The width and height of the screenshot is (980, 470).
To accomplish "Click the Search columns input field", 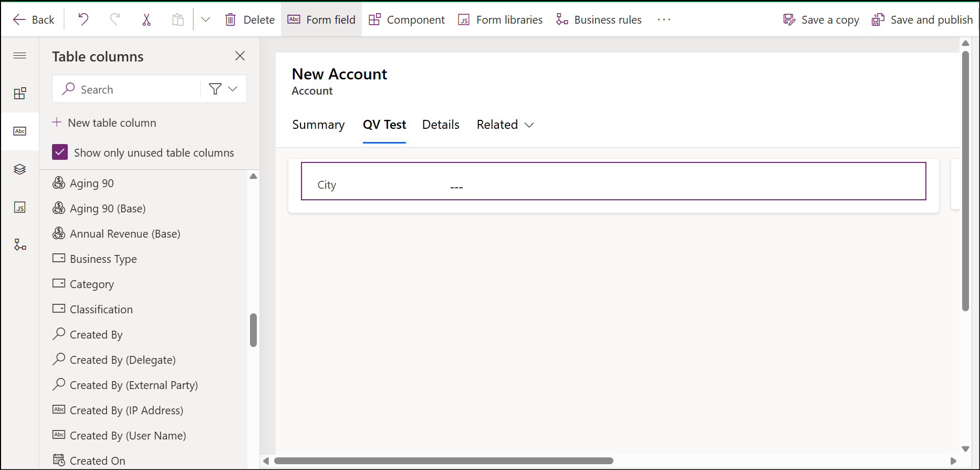I will tap(126, 89).
